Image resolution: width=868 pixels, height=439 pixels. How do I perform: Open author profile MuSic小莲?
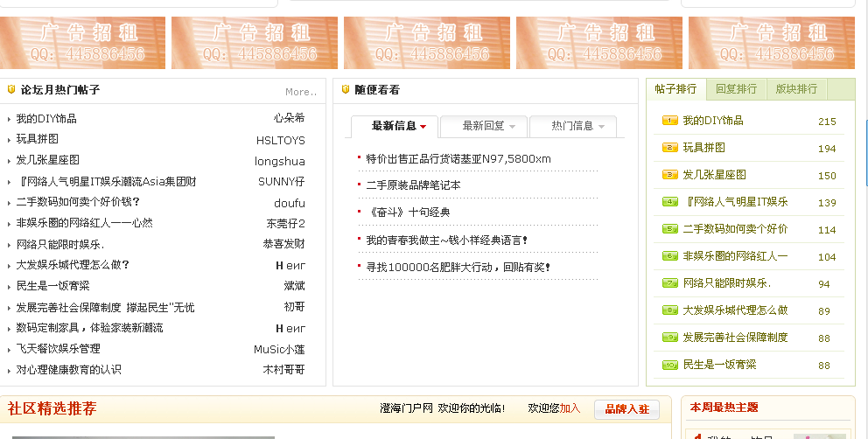tap(279, 349)
